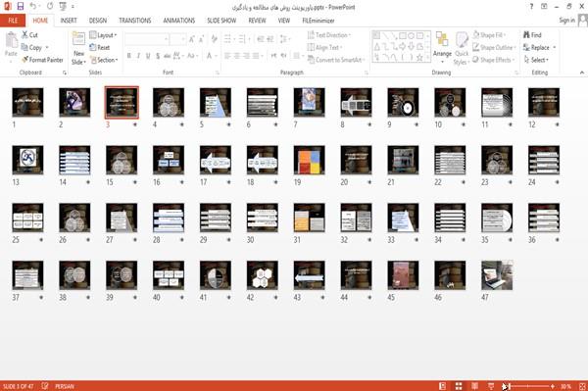
Task: Select slide 1 thumbnail
Action: click(27, 102)
